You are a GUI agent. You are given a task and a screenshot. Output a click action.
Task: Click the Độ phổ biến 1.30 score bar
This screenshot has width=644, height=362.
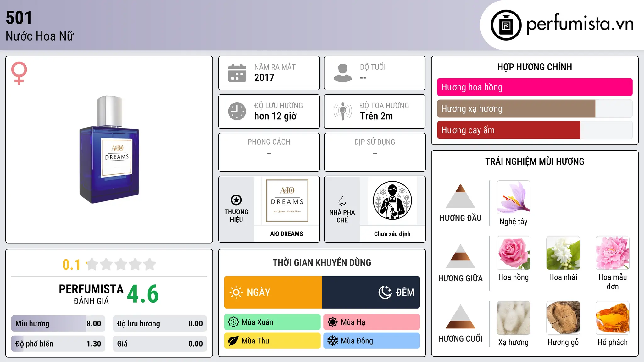pos(58,343)
